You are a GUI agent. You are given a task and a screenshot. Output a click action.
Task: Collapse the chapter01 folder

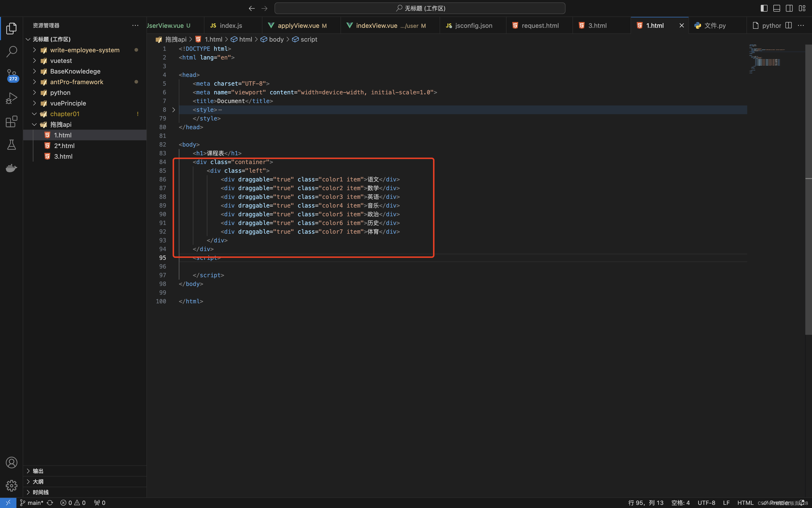click(34, 114)
